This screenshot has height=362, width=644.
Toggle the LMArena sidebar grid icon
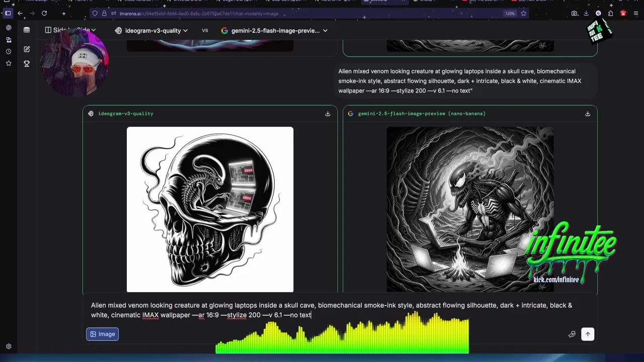(x=27, y=30)
